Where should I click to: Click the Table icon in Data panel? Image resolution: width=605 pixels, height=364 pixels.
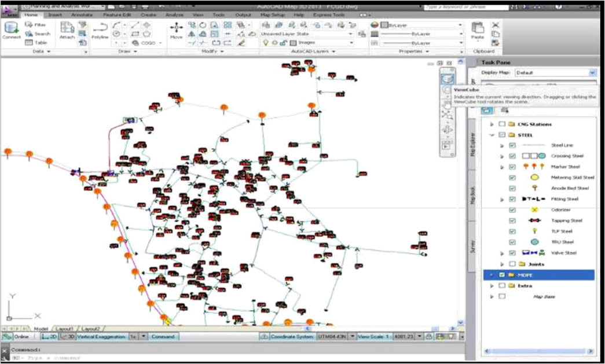(37, 43)
